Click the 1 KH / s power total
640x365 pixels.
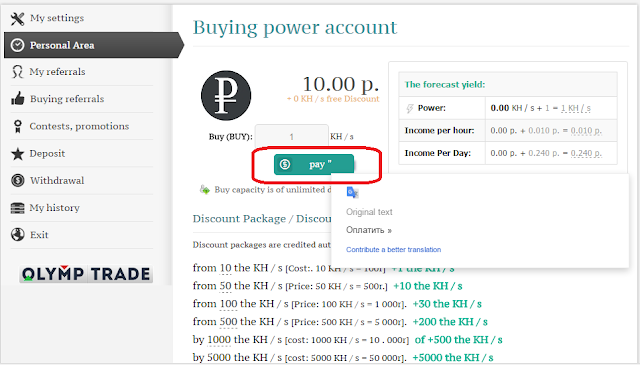tap(576, 108)
